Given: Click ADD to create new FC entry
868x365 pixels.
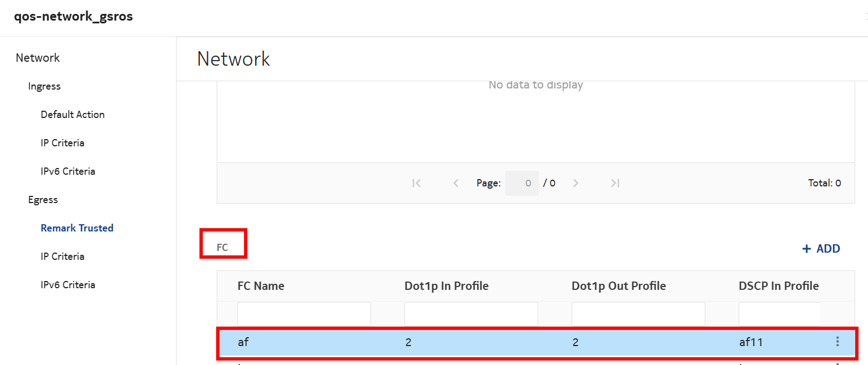Looking at the screenshot, I should pyautogui.click(x=821, y=249).
